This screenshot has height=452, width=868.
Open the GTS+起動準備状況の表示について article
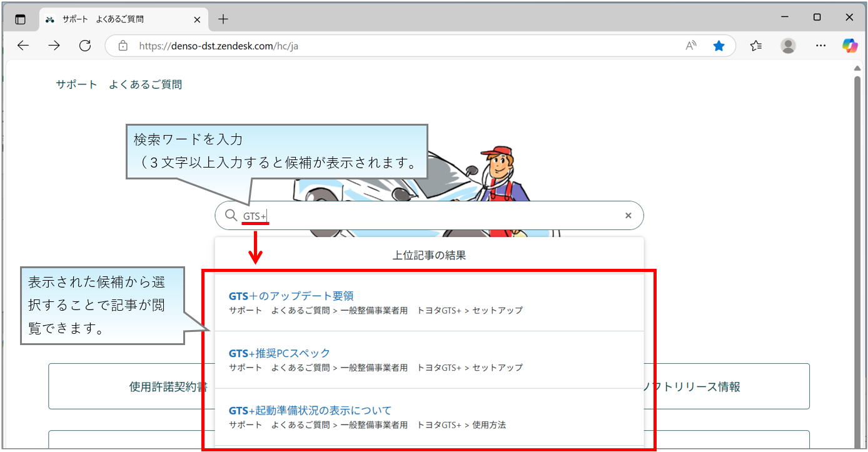click(310, 410)
